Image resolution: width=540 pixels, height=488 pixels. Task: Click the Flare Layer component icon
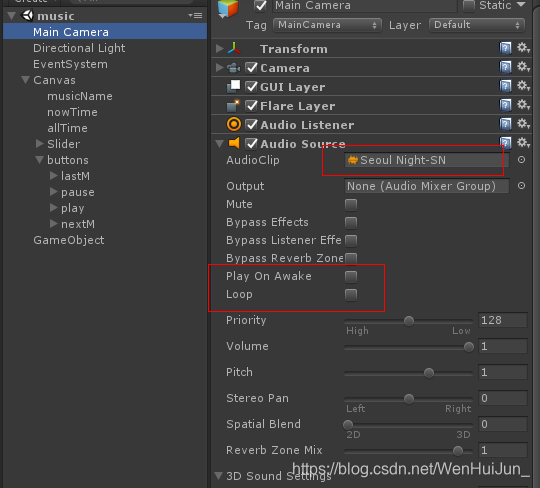pos(233,106)
